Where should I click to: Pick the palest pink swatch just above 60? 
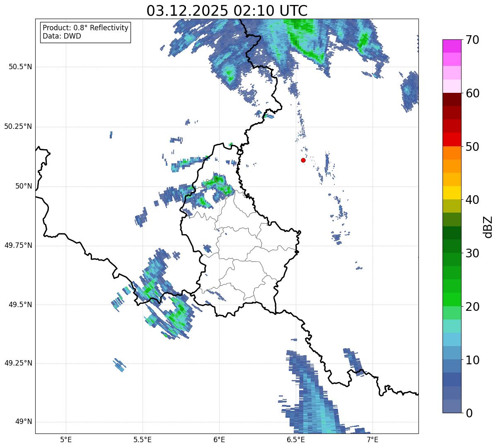pyautogui.click(x=452, y=86)
